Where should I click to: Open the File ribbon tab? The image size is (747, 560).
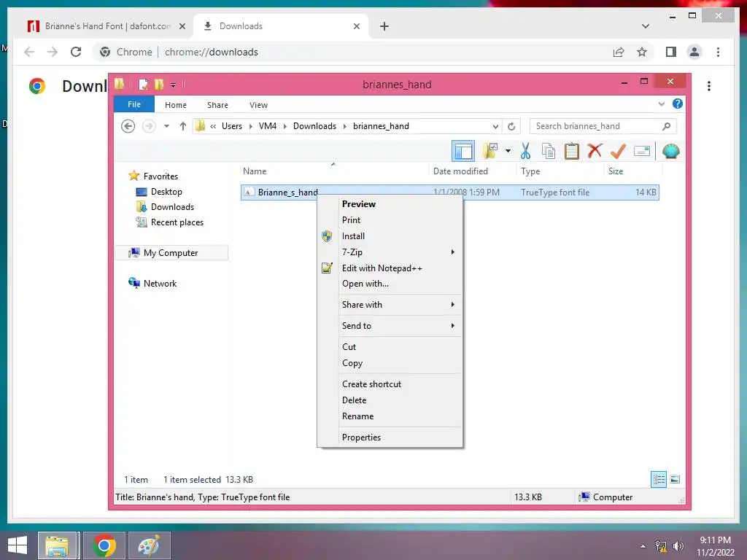coord(134,104)
